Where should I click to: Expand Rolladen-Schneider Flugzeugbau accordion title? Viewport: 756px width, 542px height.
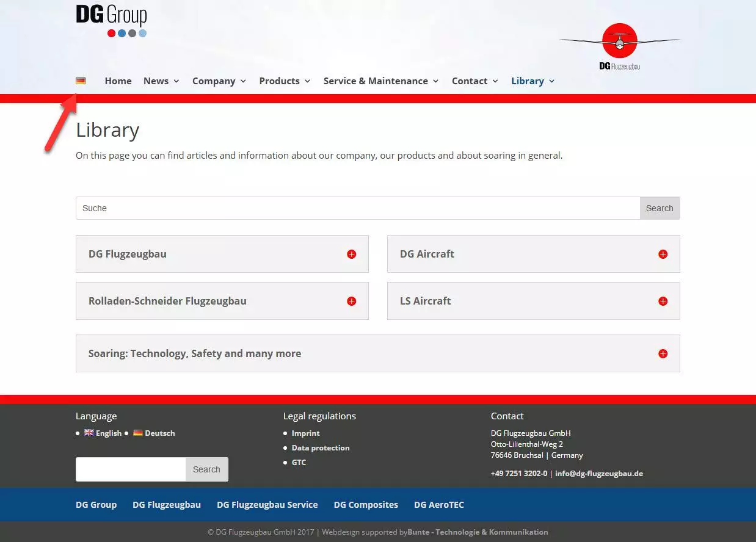coord(167,301)
